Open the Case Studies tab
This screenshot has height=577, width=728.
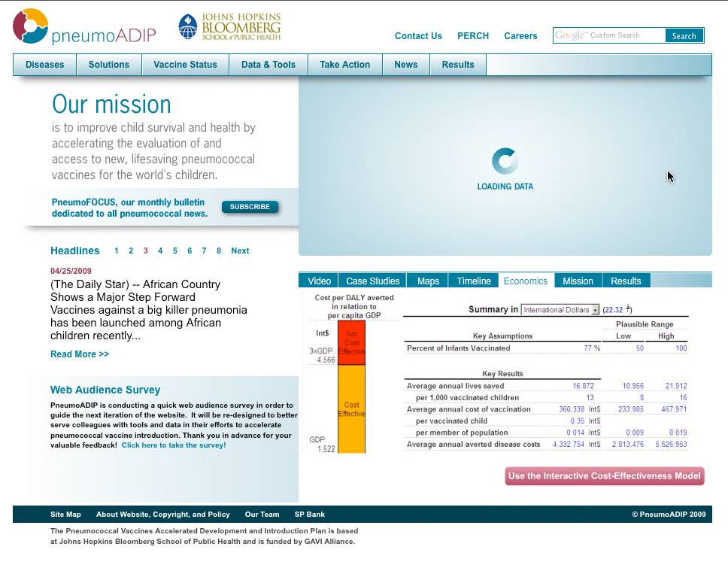click(372, 281)
